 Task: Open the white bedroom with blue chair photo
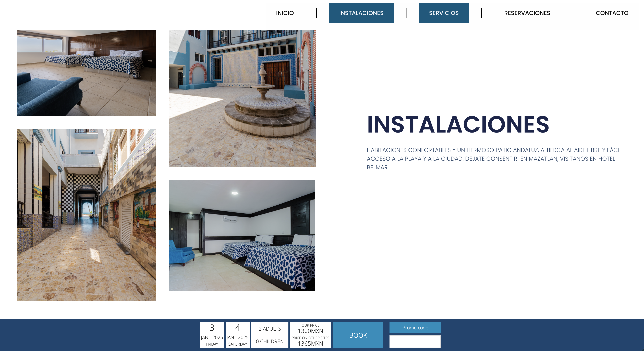coord(242,235)
